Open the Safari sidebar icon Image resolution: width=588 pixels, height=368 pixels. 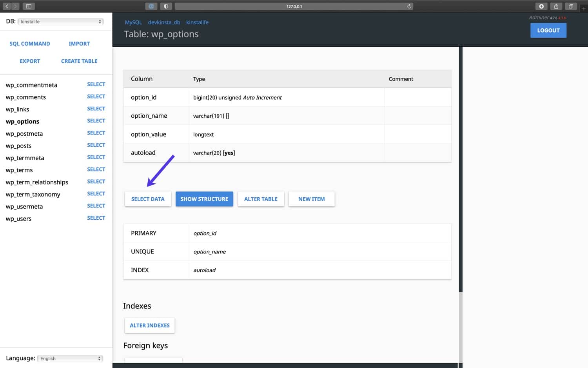pos(28,6)
